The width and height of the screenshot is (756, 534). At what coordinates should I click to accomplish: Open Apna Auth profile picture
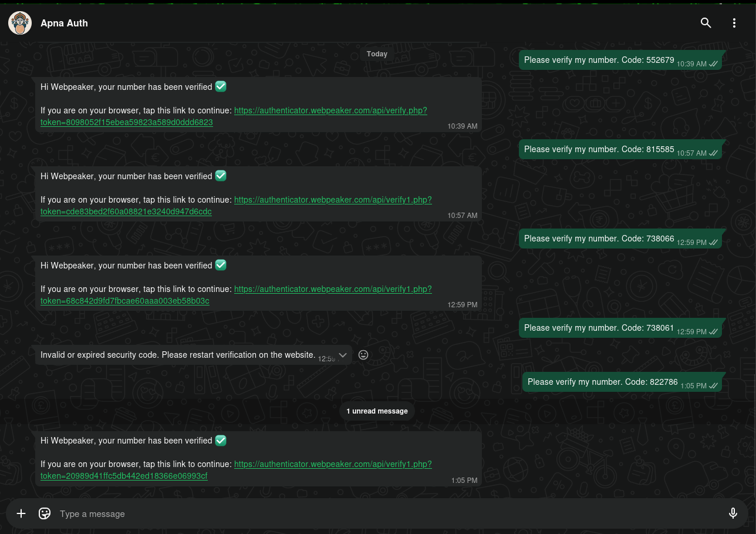(x=20, y=23)
